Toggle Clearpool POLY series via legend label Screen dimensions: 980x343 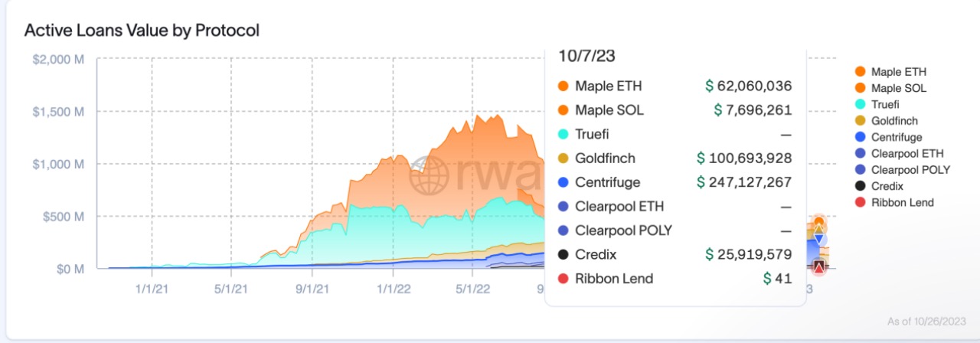point(910,169)
